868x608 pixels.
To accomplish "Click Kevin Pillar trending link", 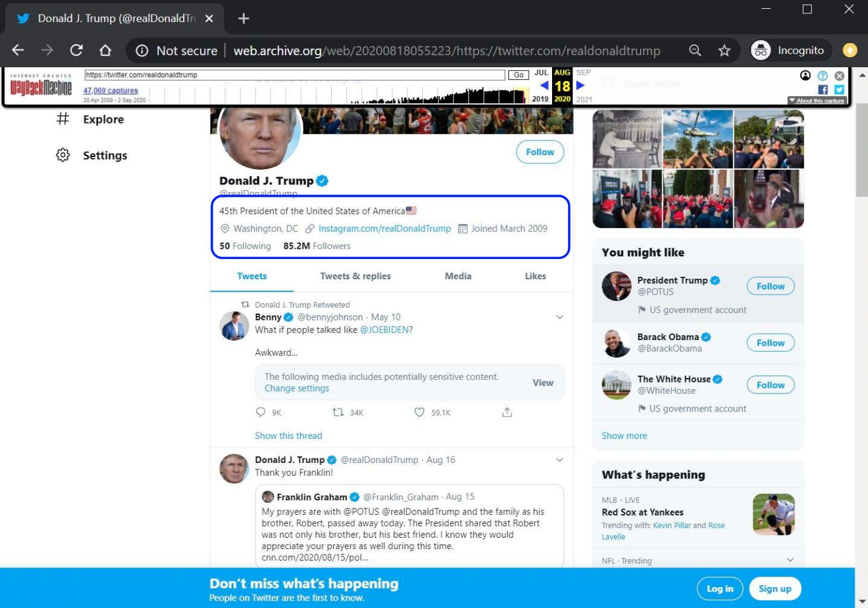I will tap(672, 526).
